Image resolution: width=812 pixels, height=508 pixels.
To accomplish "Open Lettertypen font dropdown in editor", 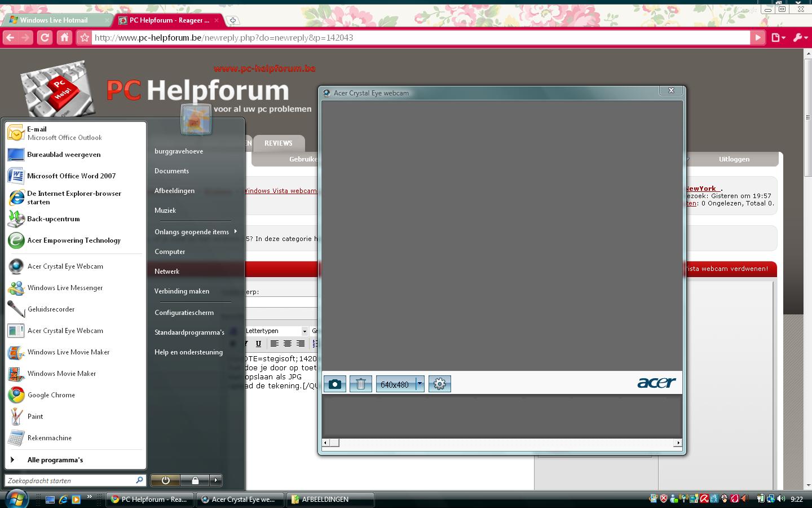I will [x=276, y=331].
